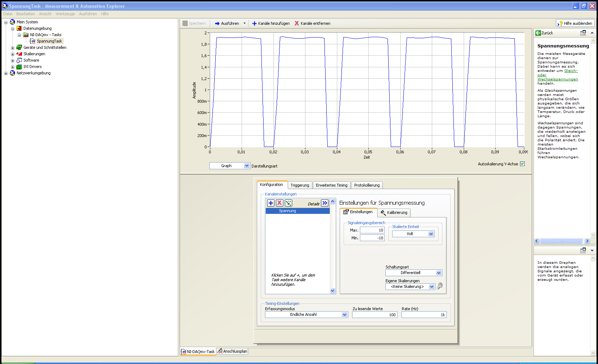The image size is (598, 364).
Task: Click the red X remove channel icon
Action: pos(280,203)
